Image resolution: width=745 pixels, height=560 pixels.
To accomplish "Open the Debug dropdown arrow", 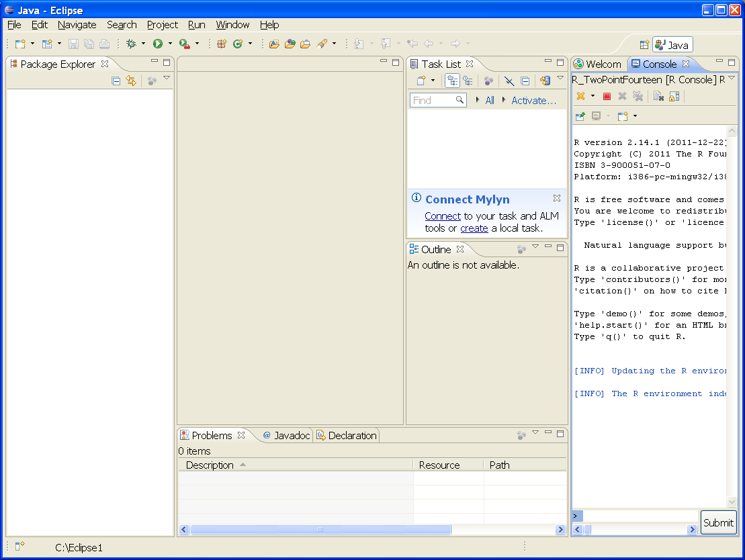I will 143,44.
